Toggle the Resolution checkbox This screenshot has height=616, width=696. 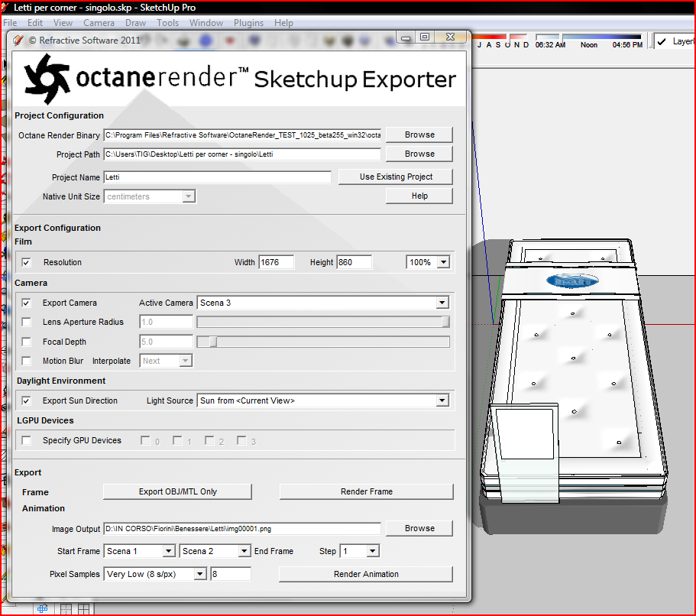[x=26, y=262]
